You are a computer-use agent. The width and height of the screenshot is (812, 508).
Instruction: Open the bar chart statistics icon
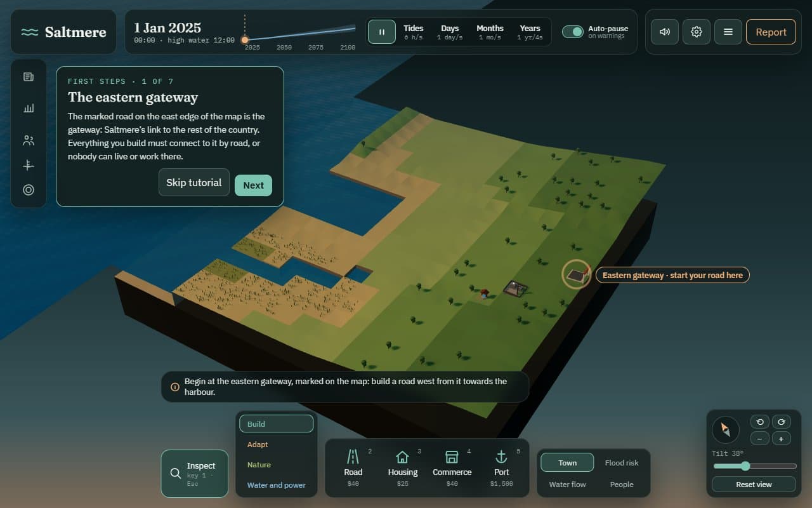(29, 109)
